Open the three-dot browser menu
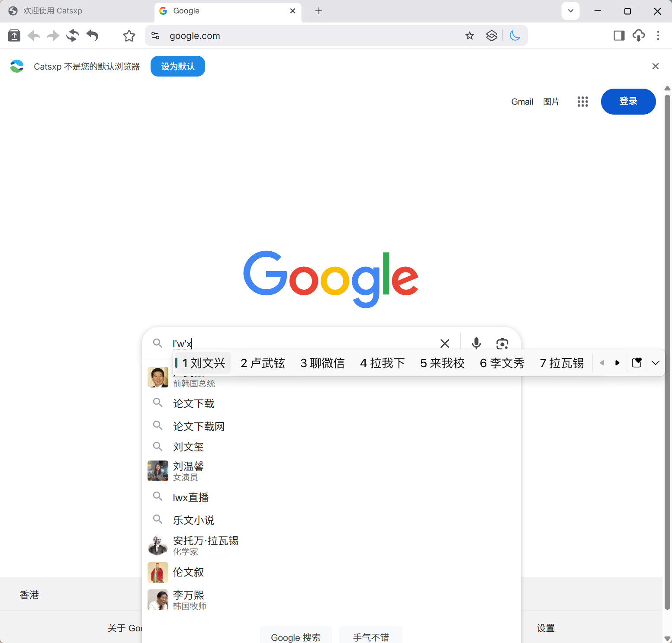This screenshot has height=643, width=672. 658,35
